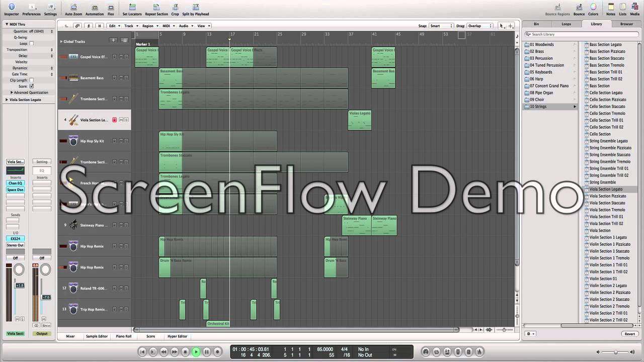Solo the Steinway Piano track
Image resolution: width=644 pixels, height=362 pixels.
[x=126, y=225]
